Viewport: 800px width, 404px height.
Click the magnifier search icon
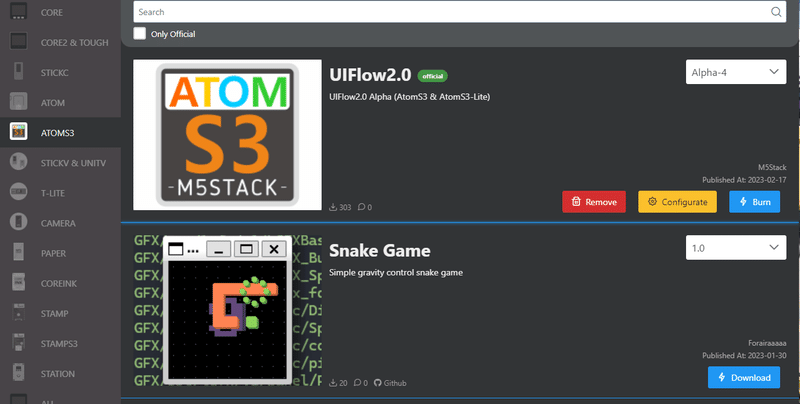point(776,12)
